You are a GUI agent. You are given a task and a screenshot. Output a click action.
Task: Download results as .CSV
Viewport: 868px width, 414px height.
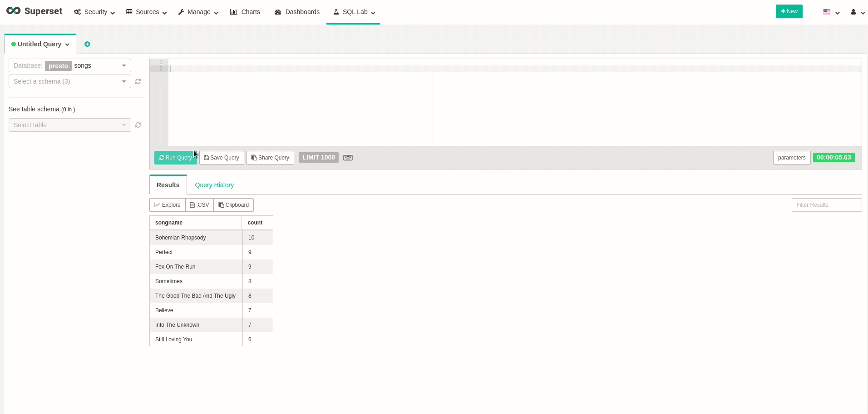click(199, 205)
